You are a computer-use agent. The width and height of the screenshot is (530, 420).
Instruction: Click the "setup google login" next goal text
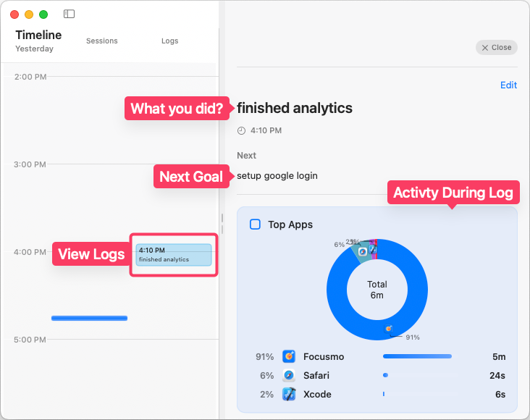277,175
